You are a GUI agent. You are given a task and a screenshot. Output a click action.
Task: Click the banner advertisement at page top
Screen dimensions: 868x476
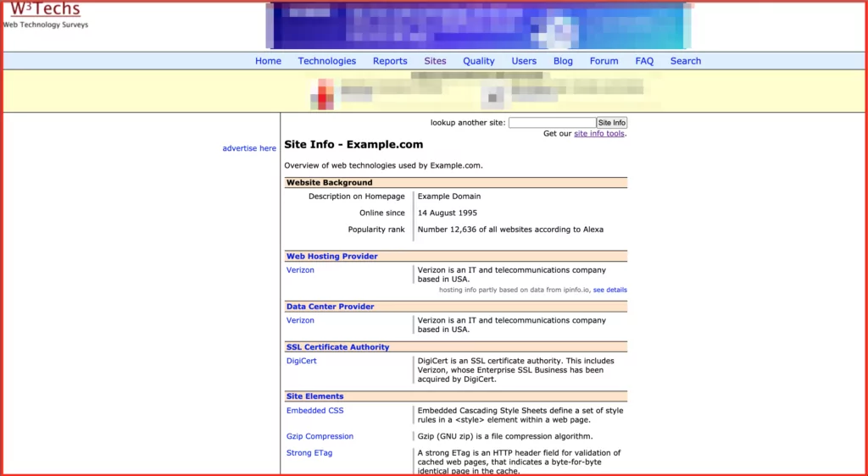[479, 26]
